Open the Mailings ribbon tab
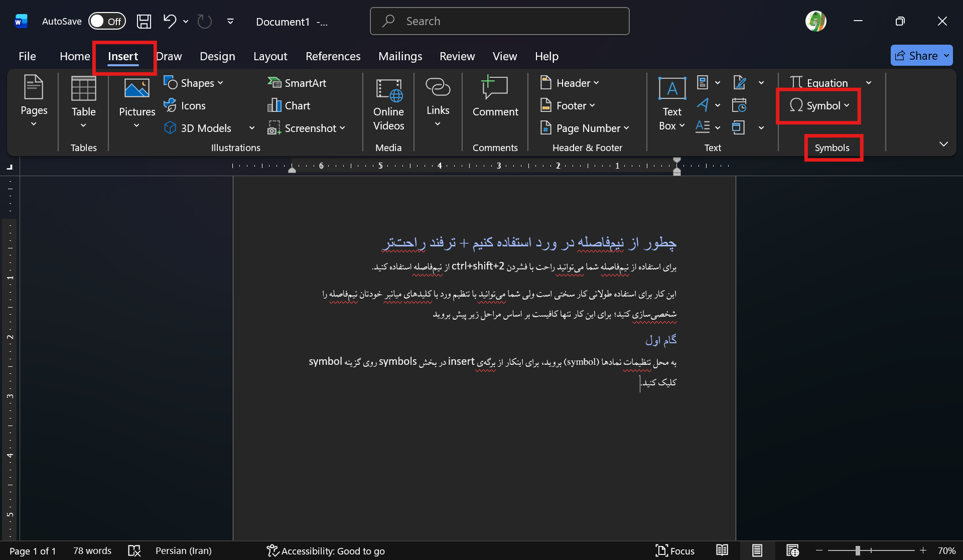Image resolution: width=963 pixels, height=560 pixels. (x=400, y=56)
